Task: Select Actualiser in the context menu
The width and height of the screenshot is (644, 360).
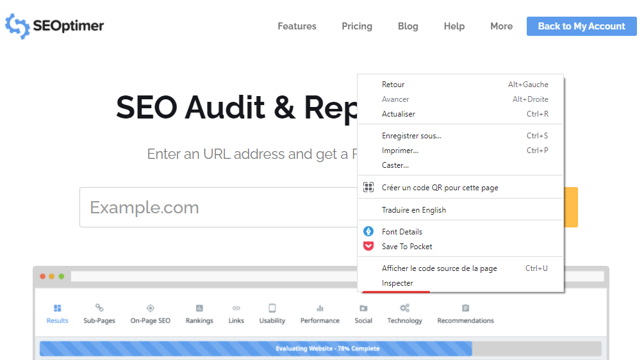Action: (x=399, y=114)
